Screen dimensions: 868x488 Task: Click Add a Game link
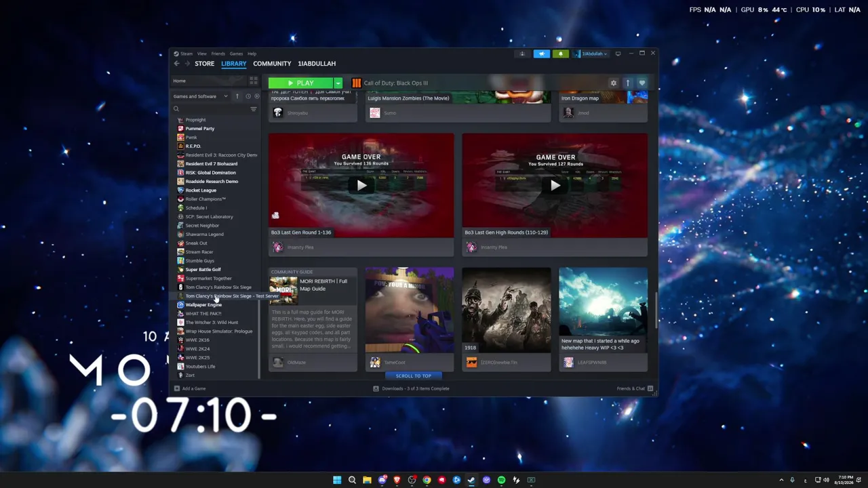194,388
